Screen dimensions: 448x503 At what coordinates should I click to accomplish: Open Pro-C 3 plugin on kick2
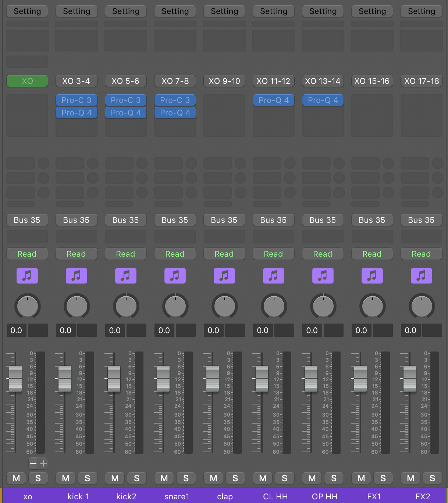[126, 100]
